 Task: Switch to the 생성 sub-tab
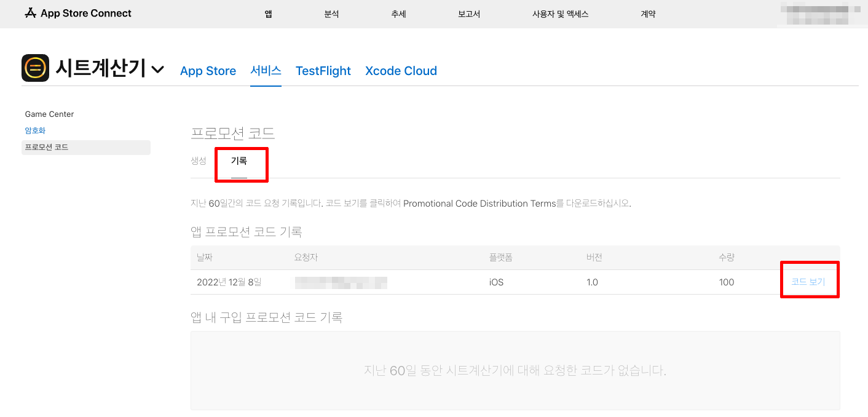click(x=199, y=161)
